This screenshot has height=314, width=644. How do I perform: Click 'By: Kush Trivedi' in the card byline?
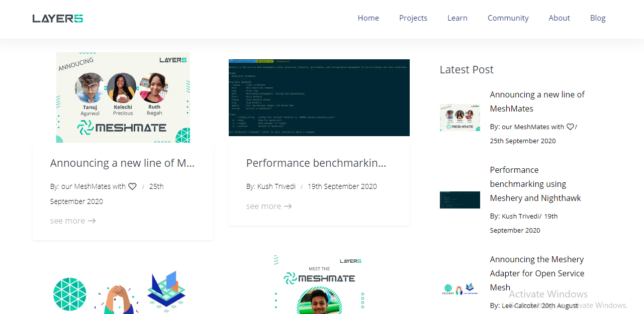271,186
